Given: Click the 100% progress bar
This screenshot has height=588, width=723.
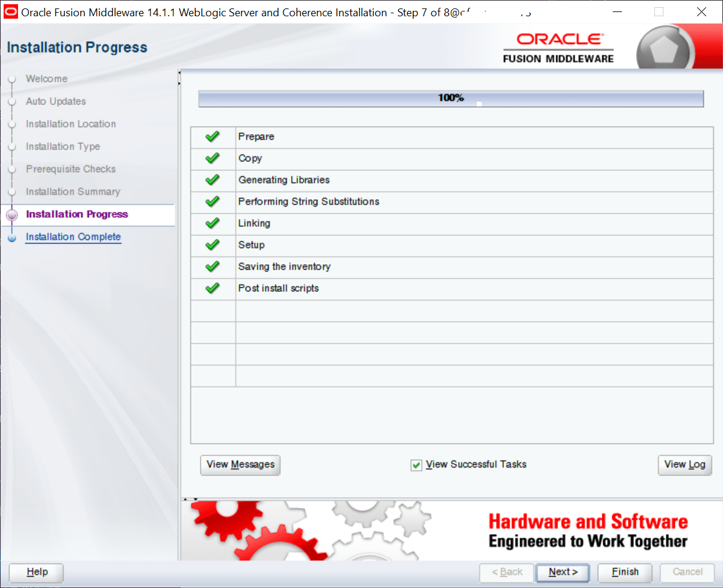Looking at the screenshot, I should (x=451, y=97).
